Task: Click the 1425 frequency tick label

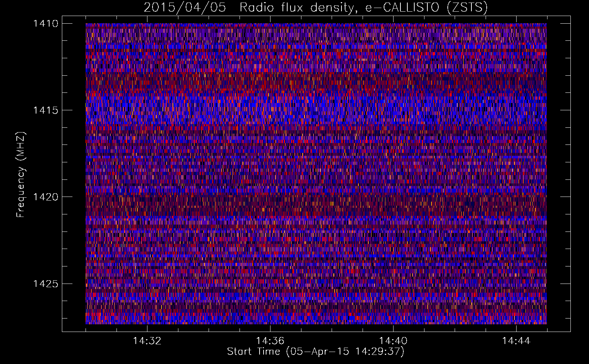Action: [x=46, y=284]
